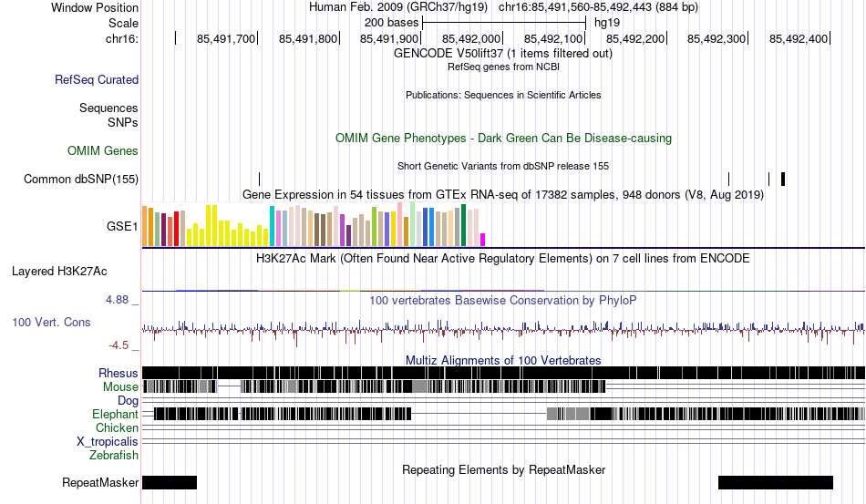Click the Rhesus alignment block row
The height and width of the screenshot is (504, 866).
[x=504, y=373]
